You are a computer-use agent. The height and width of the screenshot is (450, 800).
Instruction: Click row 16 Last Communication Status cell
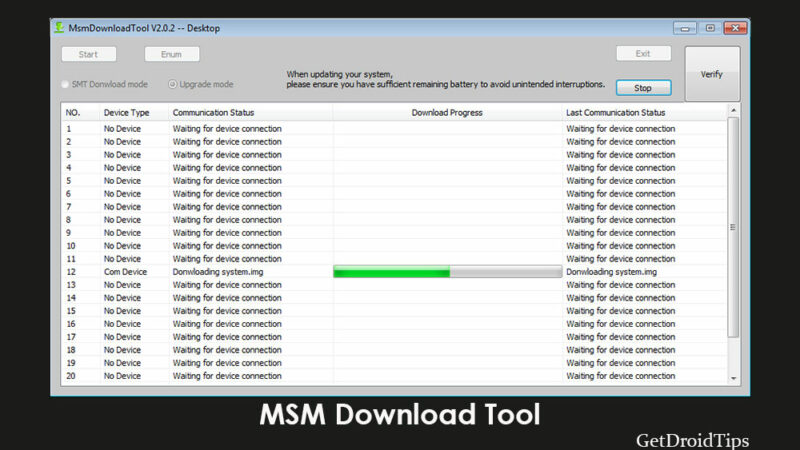[620, 324]
